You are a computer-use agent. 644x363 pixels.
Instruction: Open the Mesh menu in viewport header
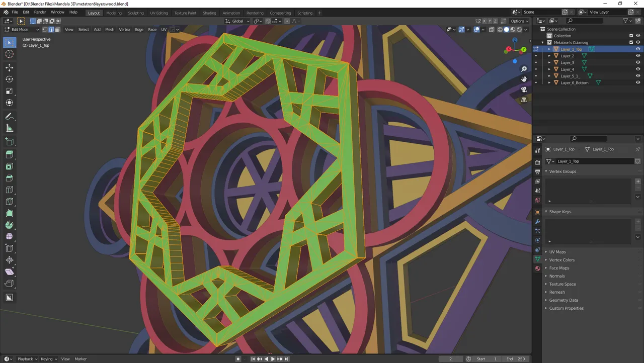(110, 29)
